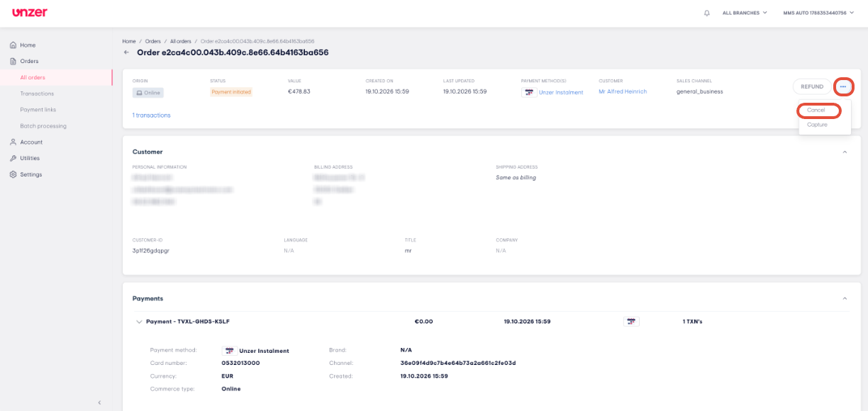Open customer Mr Alfred Heinrich link
This screenshot has width=868, height=411.
pos(623,91)
